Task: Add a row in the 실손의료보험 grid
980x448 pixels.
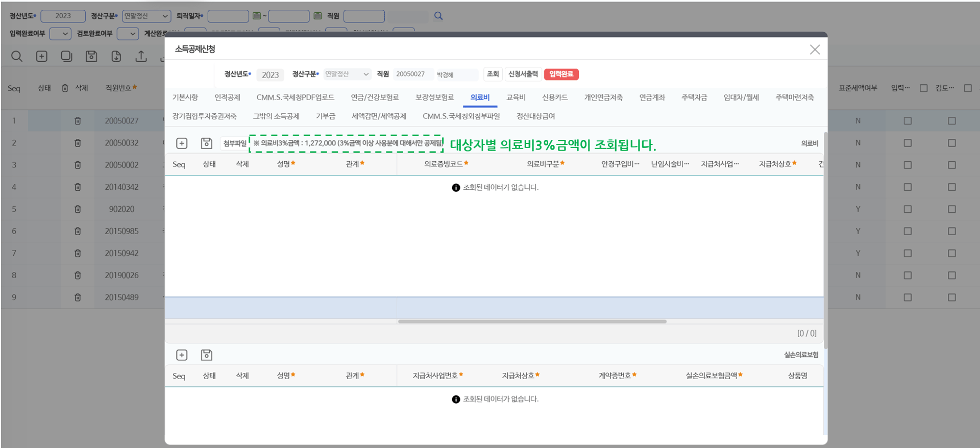Action: point(182,355)
